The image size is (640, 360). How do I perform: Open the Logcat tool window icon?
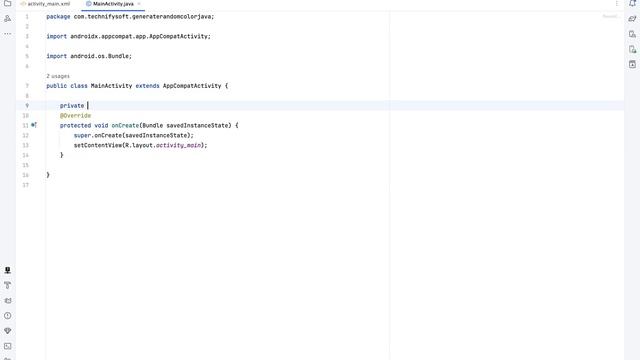pos(7,301)
